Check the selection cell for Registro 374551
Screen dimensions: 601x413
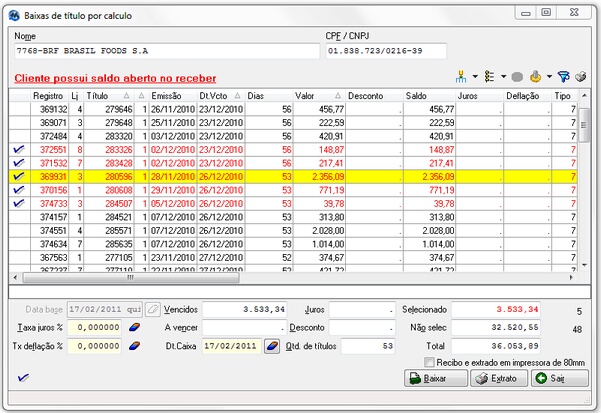[x=20, y=231]
